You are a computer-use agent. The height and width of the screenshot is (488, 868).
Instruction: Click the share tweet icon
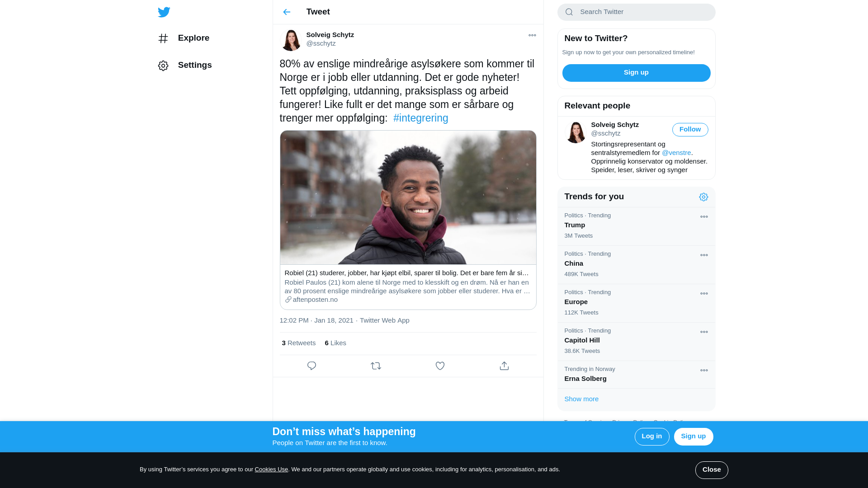504,366
